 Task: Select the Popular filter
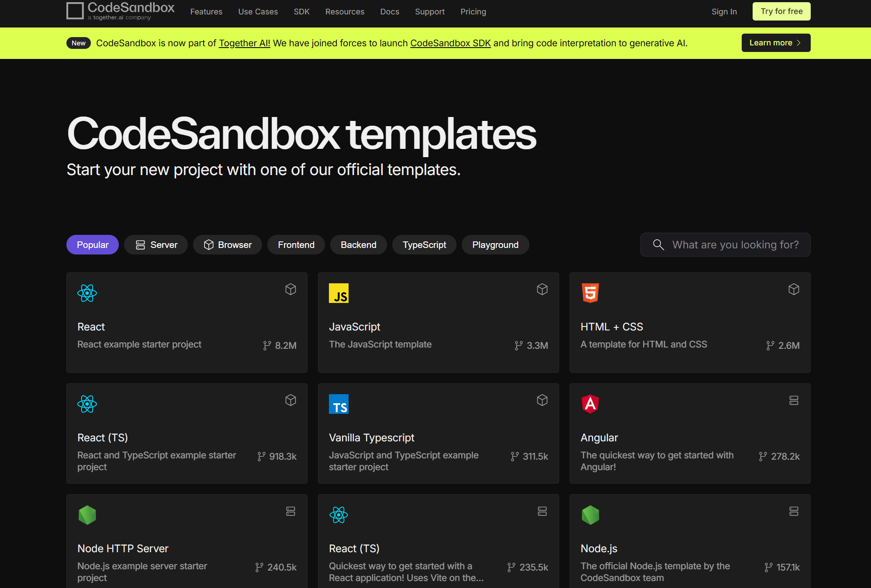[x=93, y=245]
